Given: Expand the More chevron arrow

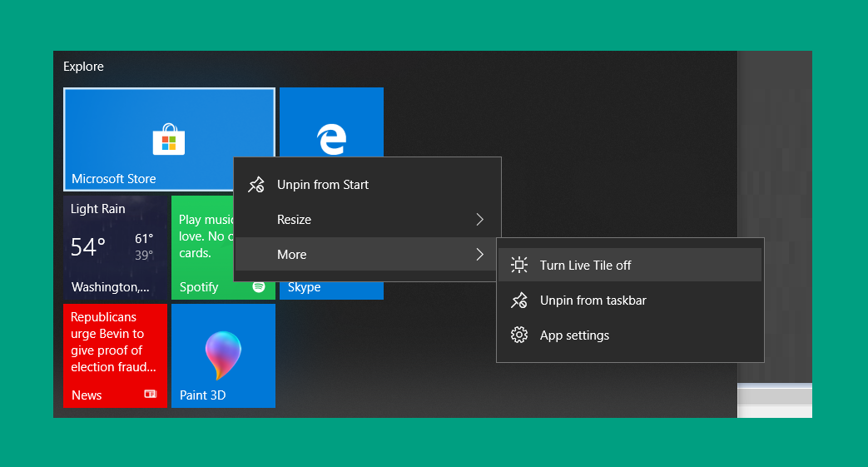Looking at the screenshot, I should click(480, 254).
